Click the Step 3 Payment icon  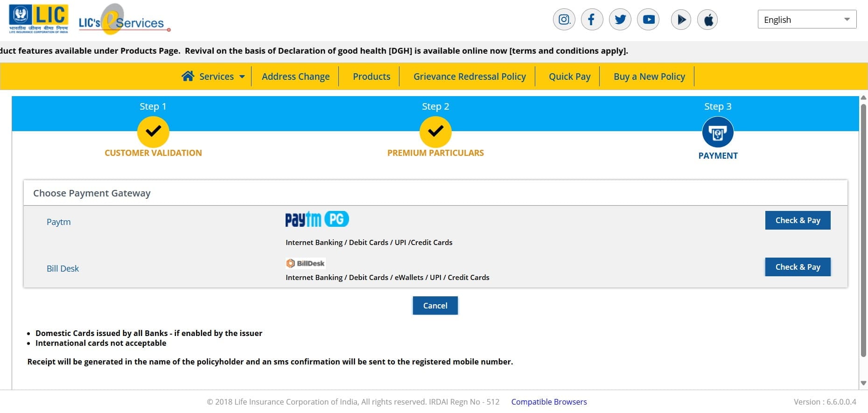coord(718,132)
